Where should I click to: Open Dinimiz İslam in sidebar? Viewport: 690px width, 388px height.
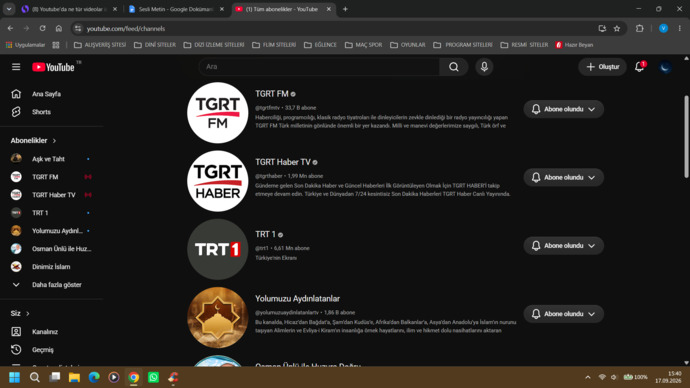click(52, 267)
